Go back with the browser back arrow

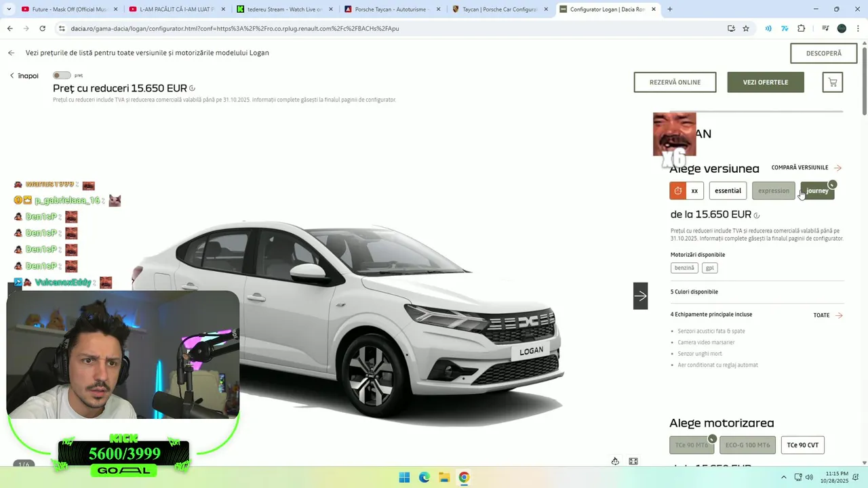click(x=9, y=28)
